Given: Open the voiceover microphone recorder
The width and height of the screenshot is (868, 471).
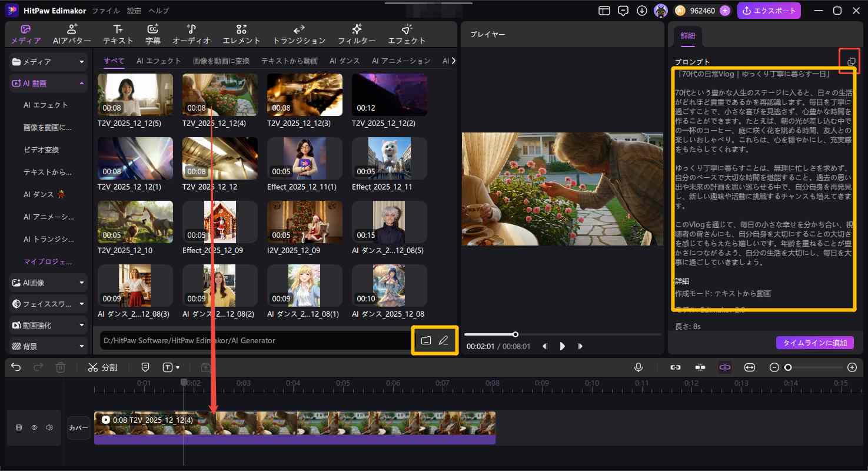Looking at the screenshot, I should 638,367.
